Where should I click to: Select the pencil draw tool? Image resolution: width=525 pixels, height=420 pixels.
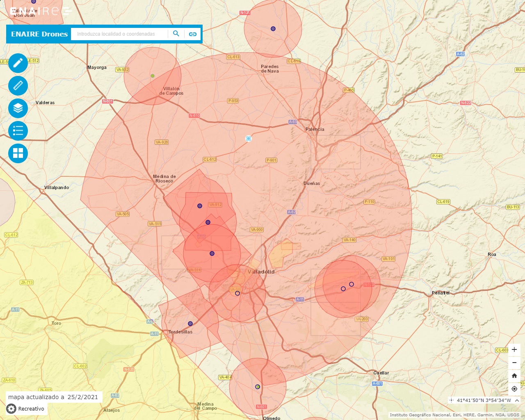pyautogui.click(x=18, y=63)
